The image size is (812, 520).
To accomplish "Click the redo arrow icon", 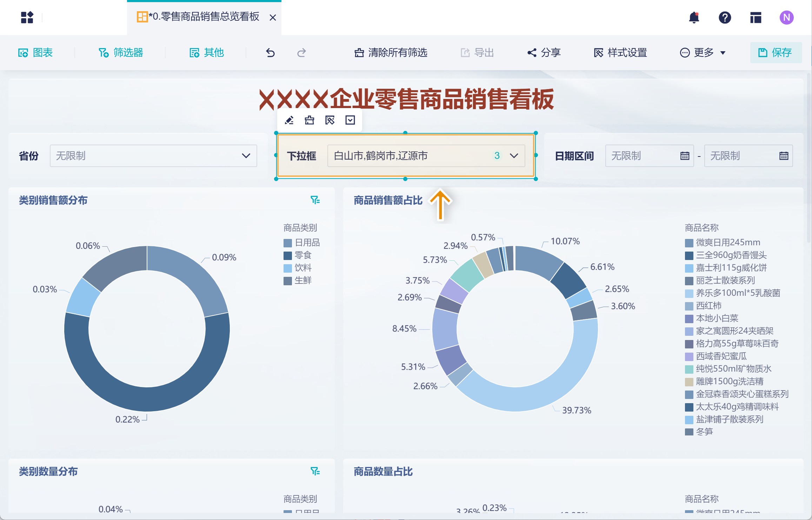I will point(301,53).
